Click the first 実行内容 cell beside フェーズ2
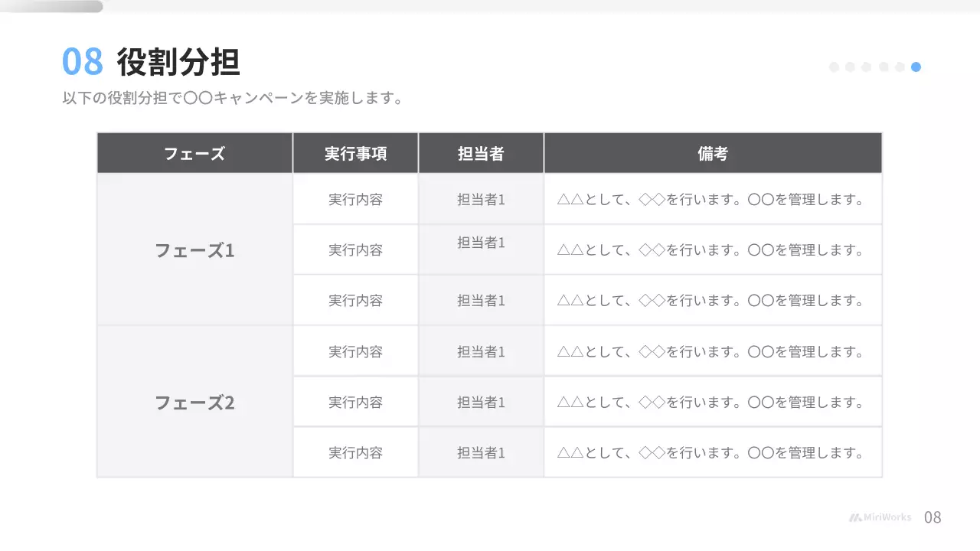Image resolution: width=980 pixels, height=551 pixels. point(355,352)
